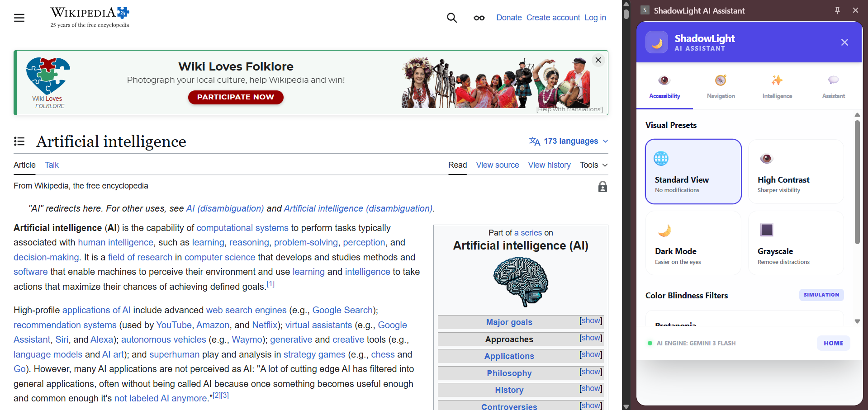
Task: Show the Approaches section
Action: [x=591, y=338]
